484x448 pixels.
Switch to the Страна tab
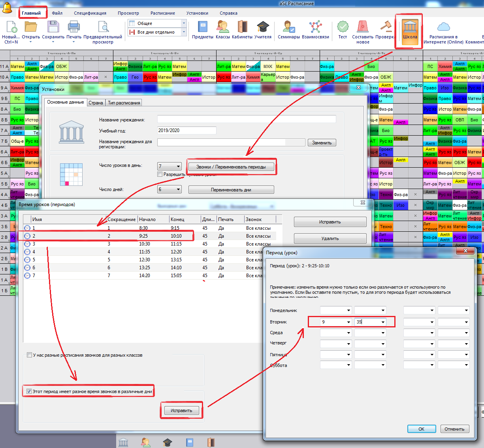pyautogui.click(x=96, y=103)
